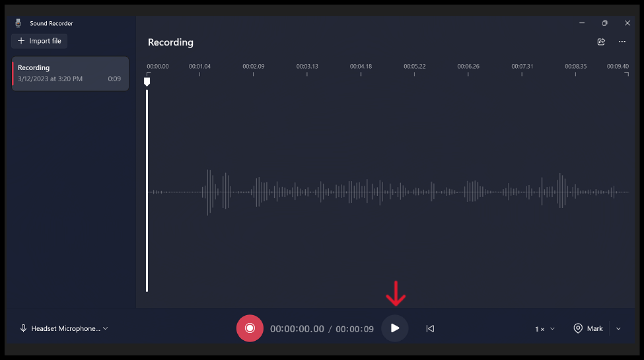Image resolution: width=644 pixels, height=360 pixels.
Task: Expand the markers list chevron beside Mark
Action: [x=618, y=328]
